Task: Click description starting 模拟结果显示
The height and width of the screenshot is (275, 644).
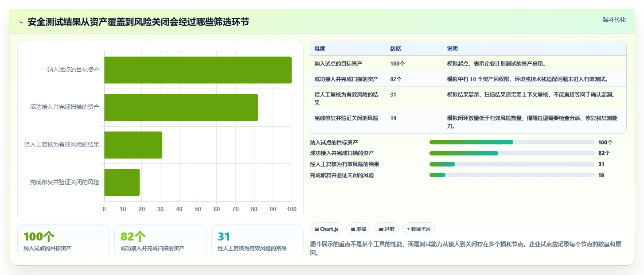Action: pos(531,95)
